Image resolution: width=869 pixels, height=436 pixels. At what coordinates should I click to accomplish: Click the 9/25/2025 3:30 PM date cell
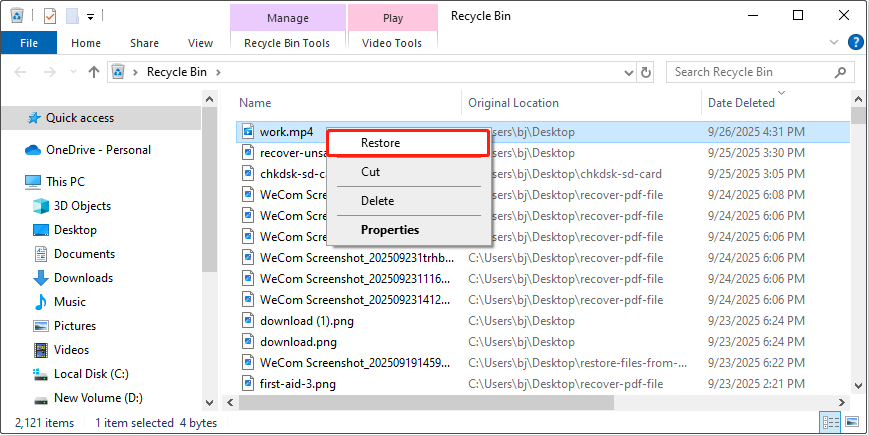[x=756, y=153]
